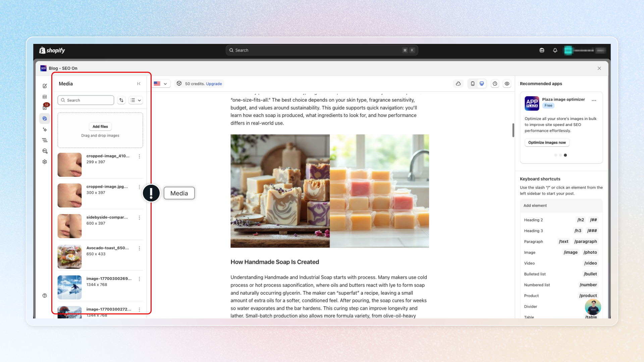Viewport: 644px width, 362px height.
Task: Sort media with the up-down arrows button
Action: [121, 100]
